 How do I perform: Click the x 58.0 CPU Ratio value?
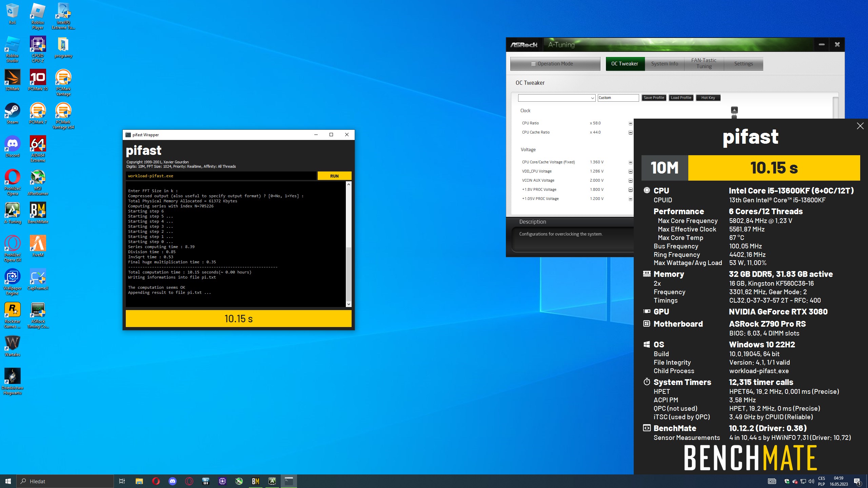(x=595, y=123)
